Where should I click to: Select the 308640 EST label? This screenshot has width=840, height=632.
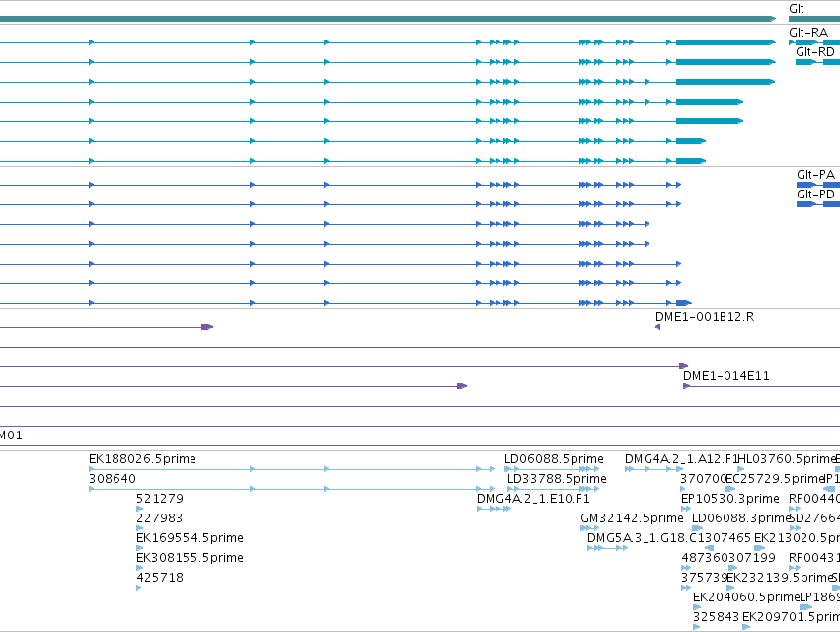113,479
